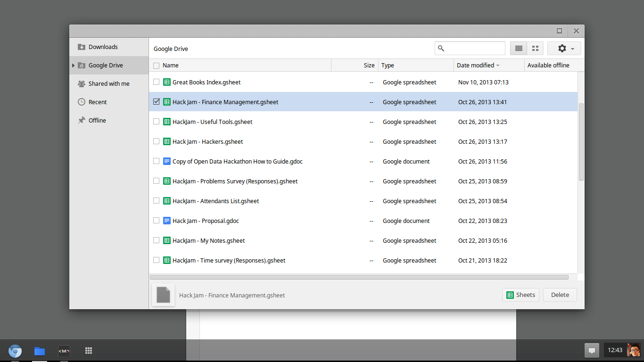The height and width of the screenshot is (362, 644).
Task: Uncheck Hack Jam - Finance Management.gsheet checkbox
Action: point(156,102)
